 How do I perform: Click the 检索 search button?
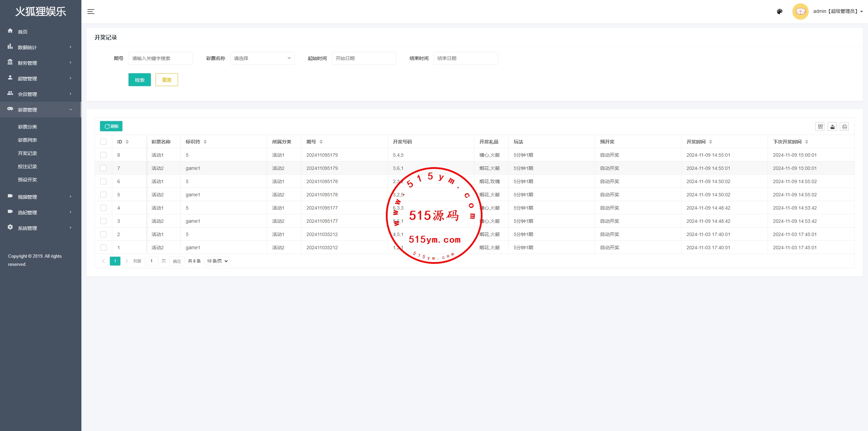(x=139, y=80)
